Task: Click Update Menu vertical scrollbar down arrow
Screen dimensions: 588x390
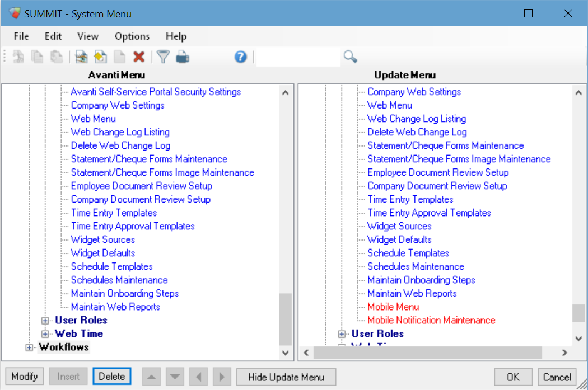Action: pos(578,339)
